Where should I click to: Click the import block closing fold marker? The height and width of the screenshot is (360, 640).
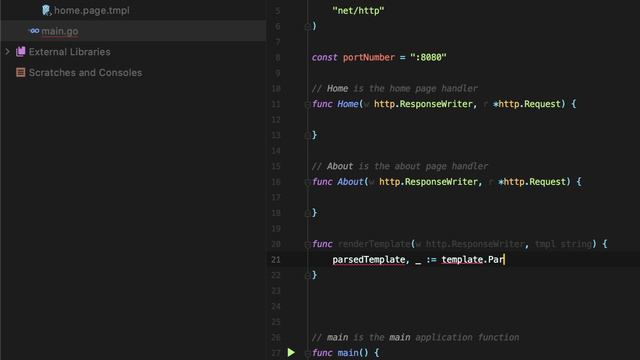click(307, 27)
